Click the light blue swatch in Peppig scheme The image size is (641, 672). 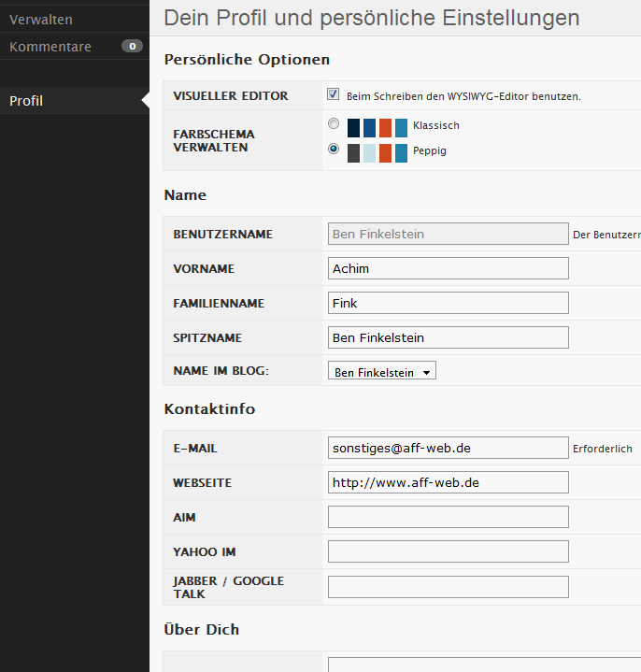coord(369,153)
